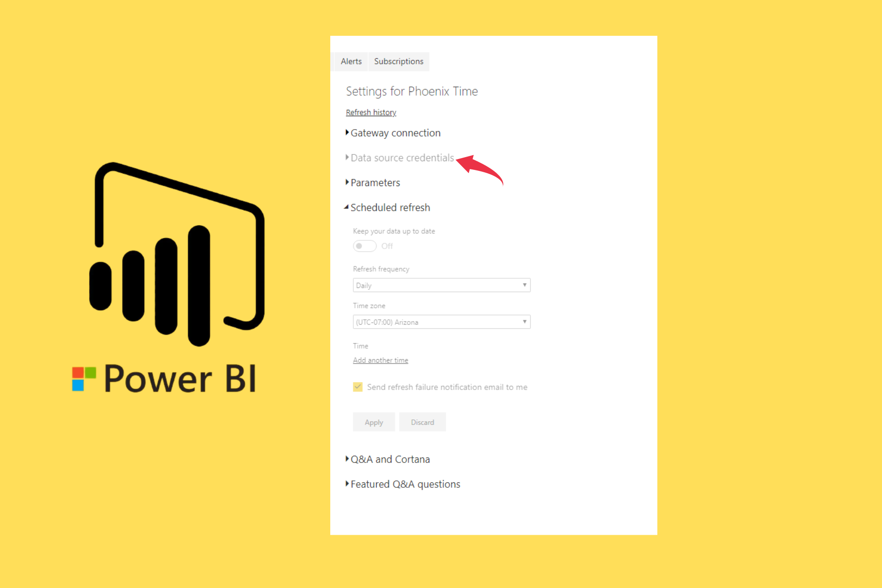Enable Send refresh failure notification checkbox

coord(356,386)
